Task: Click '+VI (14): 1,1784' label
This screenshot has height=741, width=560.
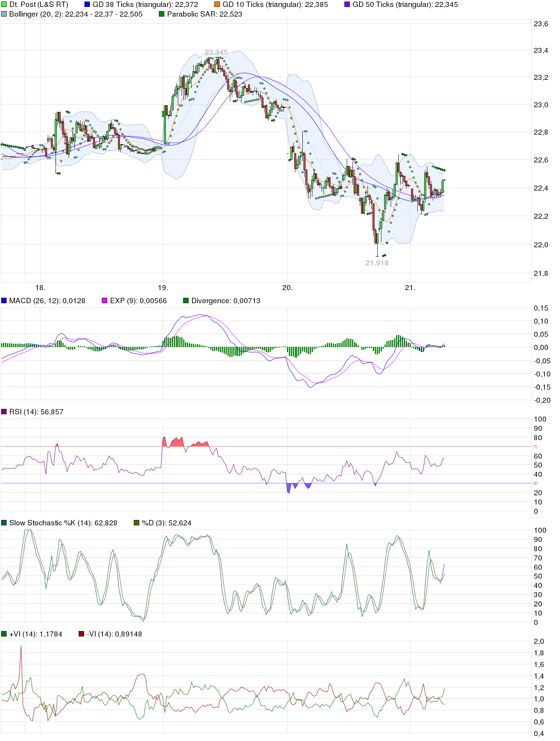Action: [36, 634]
